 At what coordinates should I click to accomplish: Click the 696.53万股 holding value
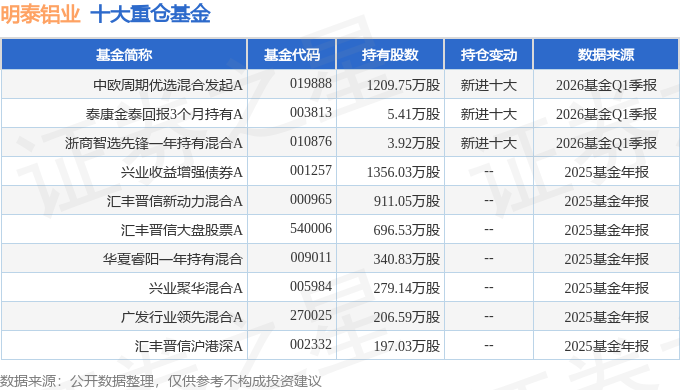tap(407, 230)
